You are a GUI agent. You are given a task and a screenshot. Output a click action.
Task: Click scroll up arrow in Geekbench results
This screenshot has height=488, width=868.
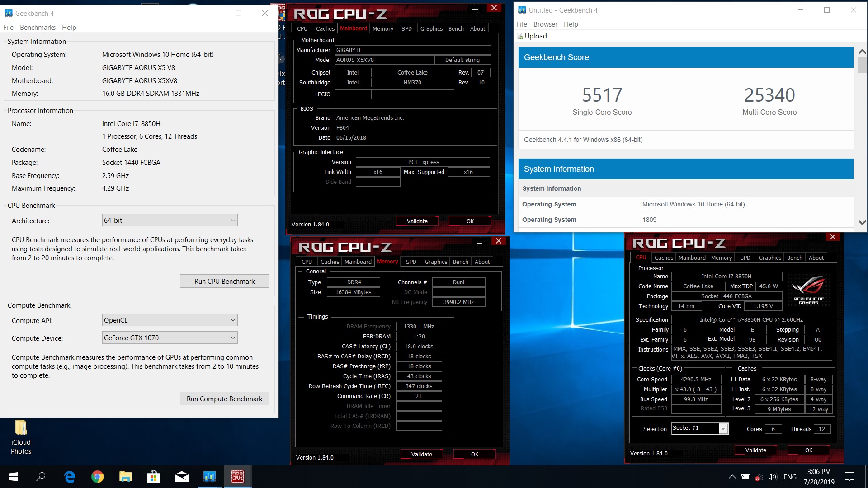pyautogui.click(x=862, y=52)
